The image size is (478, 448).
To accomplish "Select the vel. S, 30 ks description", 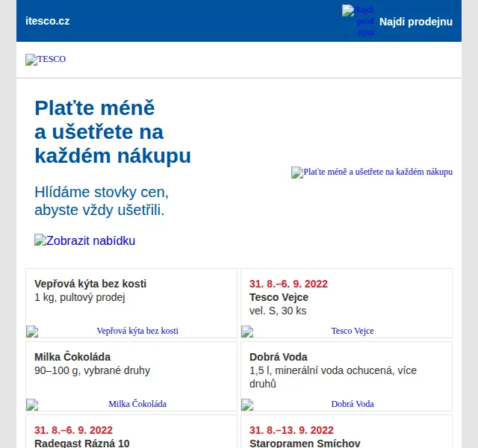I will pos(278,311).
